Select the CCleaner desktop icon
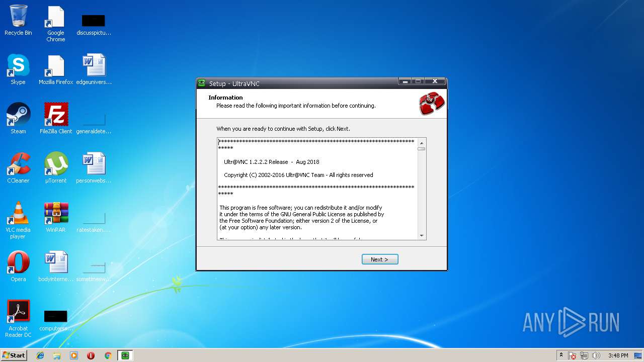Screen dimensions: 644x362 (18, 168)
